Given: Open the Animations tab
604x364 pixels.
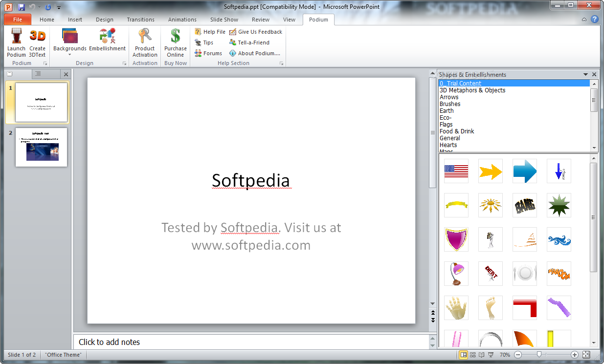Looking at the screenshot, I should 182,20.
